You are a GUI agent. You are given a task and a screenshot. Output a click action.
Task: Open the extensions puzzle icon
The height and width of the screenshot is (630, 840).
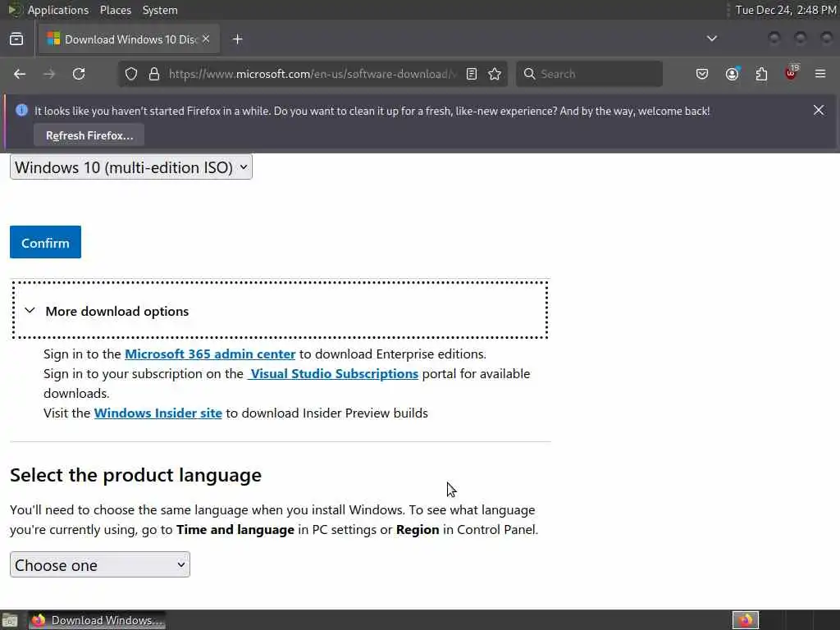click(x=761, y=74)
